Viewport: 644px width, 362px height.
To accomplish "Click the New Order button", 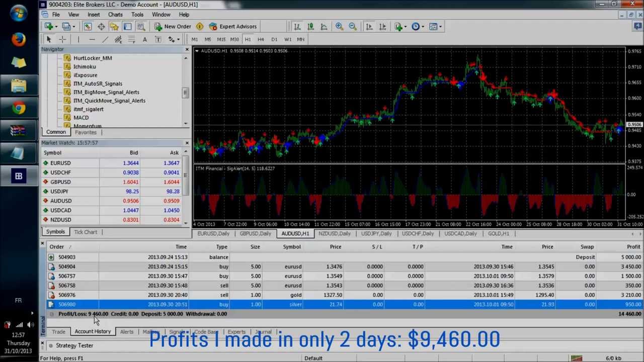I will pyautogui.click(x=173, y=26).
